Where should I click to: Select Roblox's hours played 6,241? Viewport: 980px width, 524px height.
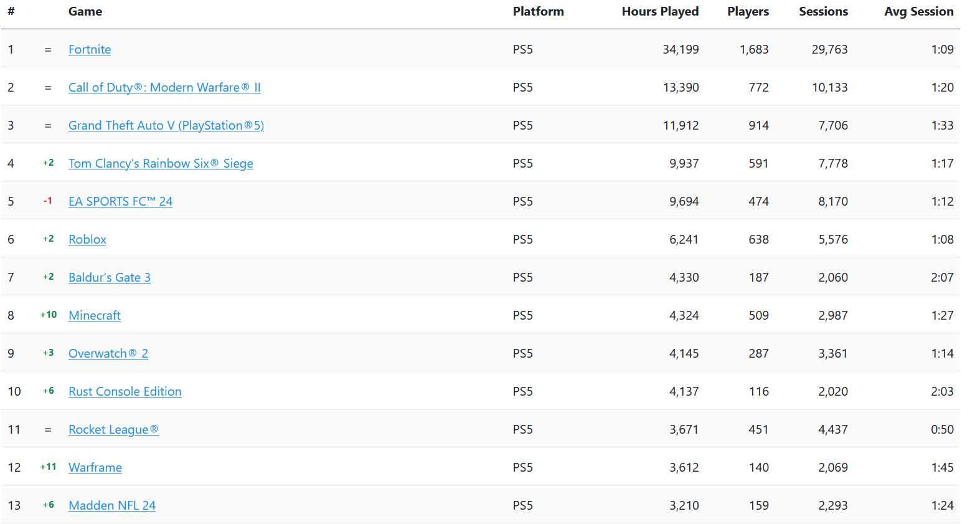pos(684,239)
